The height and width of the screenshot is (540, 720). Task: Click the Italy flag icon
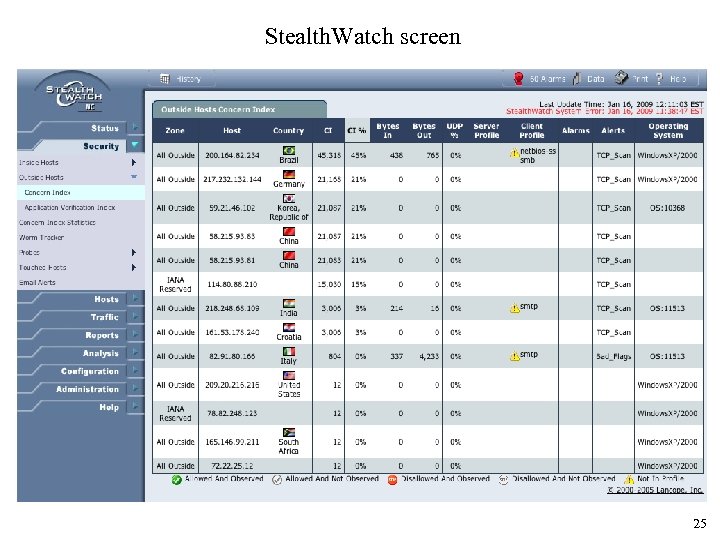tap(289, 351)
